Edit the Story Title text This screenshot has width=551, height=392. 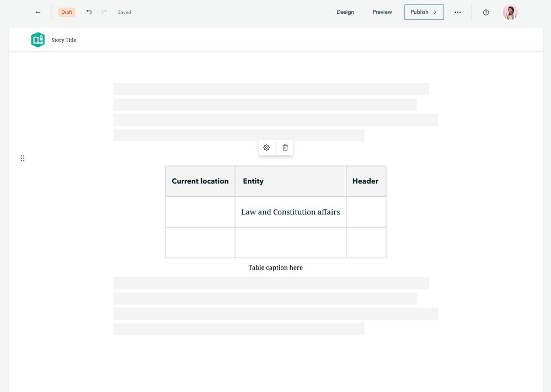(64, 39)
